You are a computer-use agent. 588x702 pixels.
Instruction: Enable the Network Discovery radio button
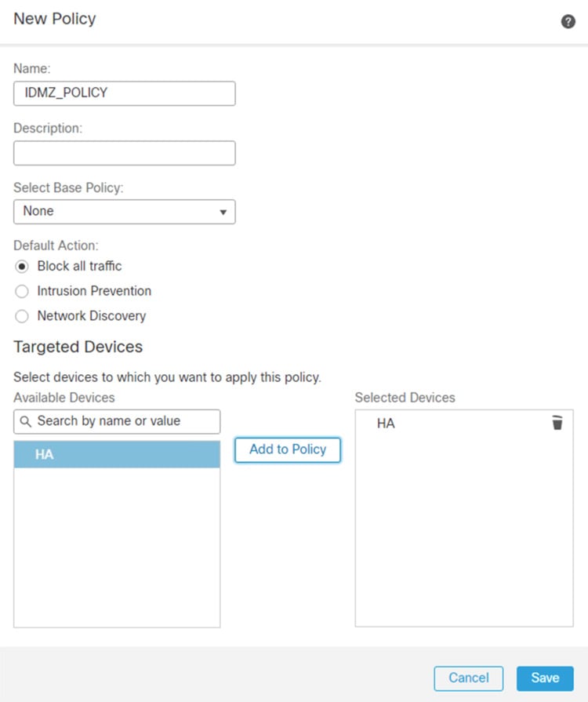[21, 317]
